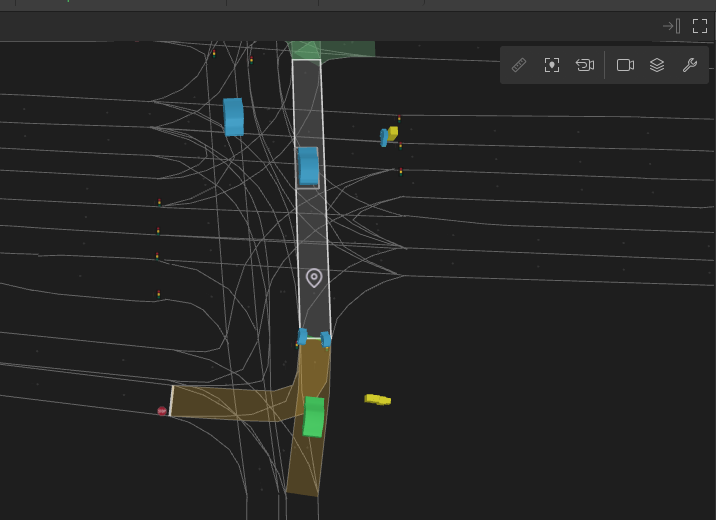Select the green vehicle box
Screen dimensions: 716x520
tap(313, 417)
